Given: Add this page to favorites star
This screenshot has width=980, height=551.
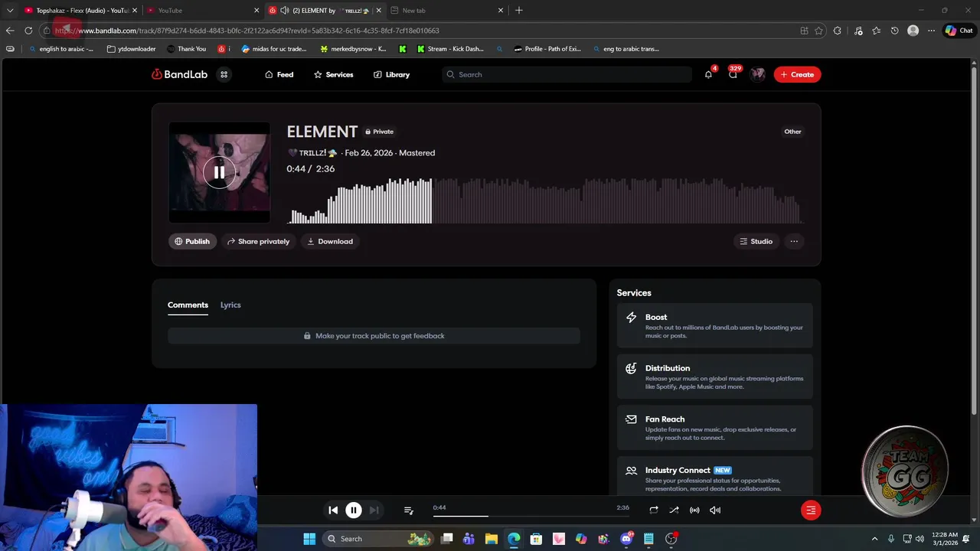Looking at the screenshot, I should coord(818,31).
